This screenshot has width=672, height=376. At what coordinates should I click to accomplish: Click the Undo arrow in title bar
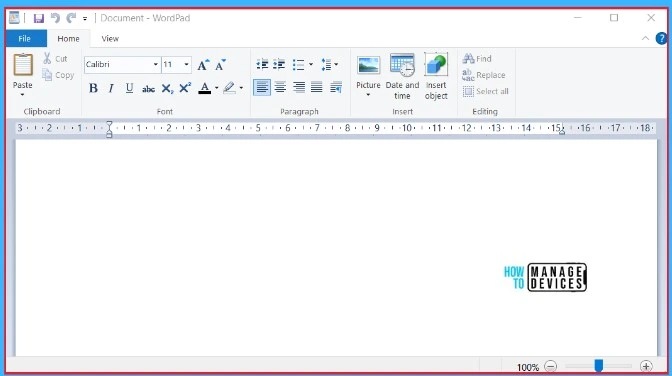click(55, 18)
